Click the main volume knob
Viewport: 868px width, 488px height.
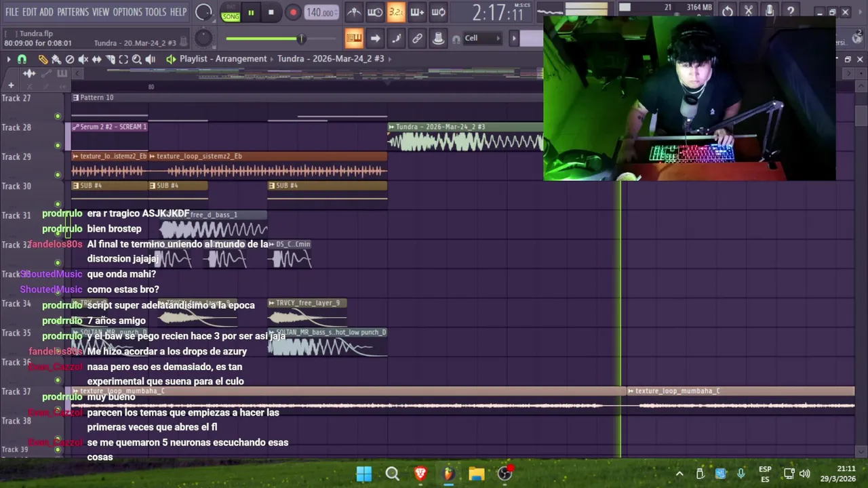coord(203,12)
